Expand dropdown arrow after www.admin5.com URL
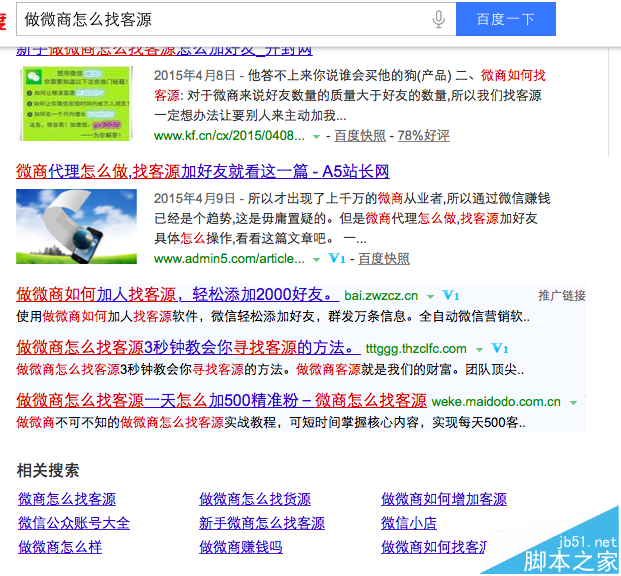Screen dimensions: 621x576 pos(317,259)
